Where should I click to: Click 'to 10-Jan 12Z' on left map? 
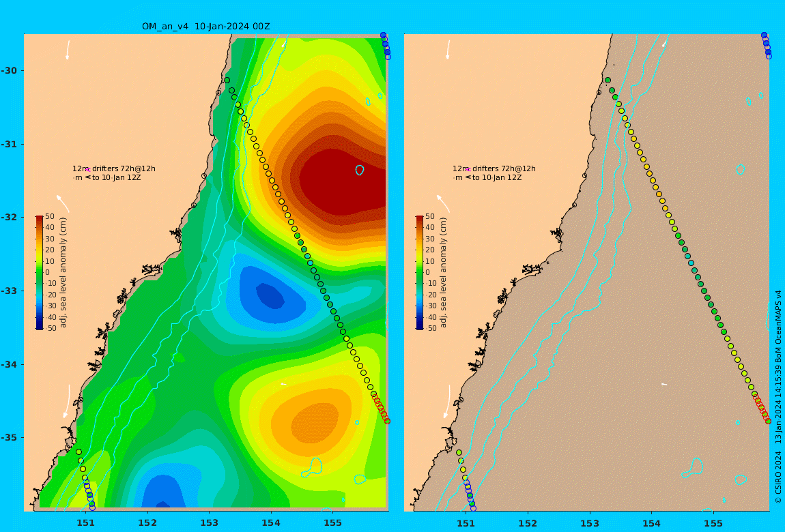[x=115, y=177]
